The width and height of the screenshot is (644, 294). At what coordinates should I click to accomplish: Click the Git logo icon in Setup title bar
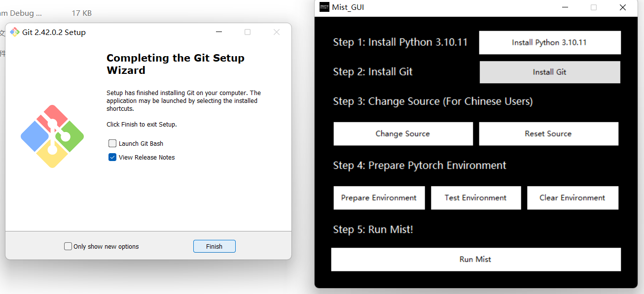(x=15, y=32)
